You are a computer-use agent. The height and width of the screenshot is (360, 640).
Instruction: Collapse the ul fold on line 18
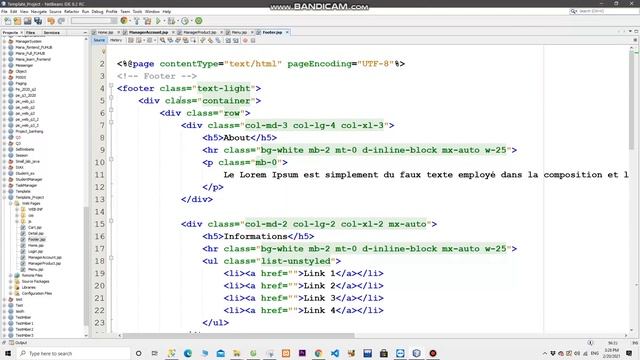(x=111, y=258)
